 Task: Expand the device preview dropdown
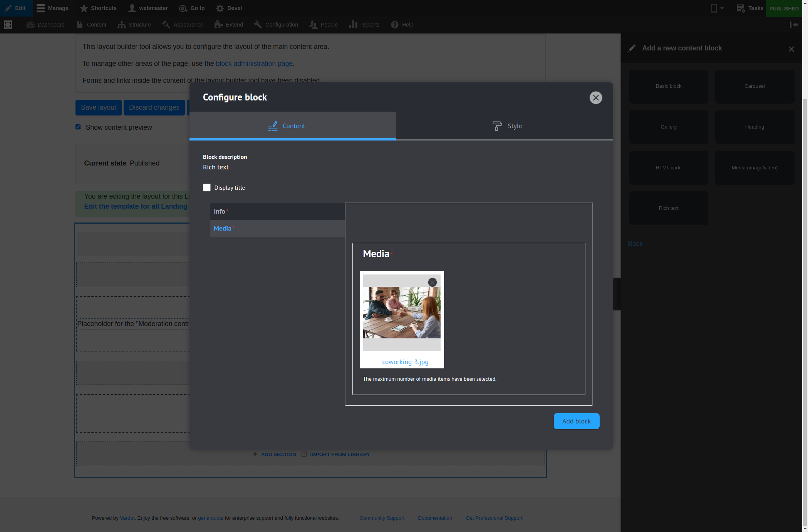click(x=717, y=8)
